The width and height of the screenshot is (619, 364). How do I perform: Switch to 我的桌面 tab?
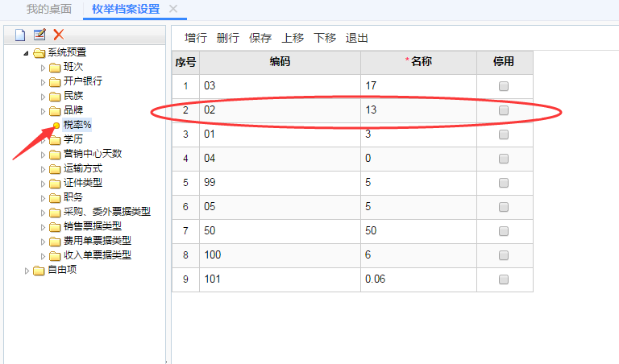tap(48, 9)
